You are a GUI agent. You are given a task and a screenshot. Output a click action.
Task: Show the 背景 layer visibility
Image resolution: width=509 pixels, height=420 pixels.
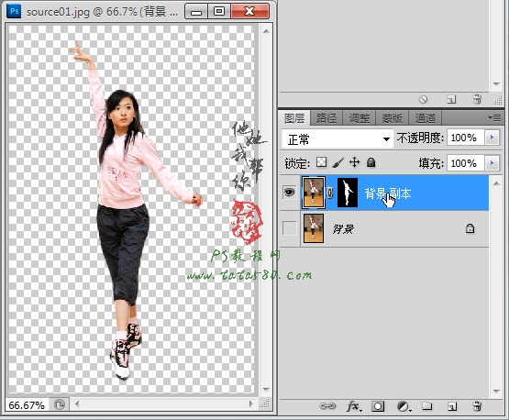(289, 228)
